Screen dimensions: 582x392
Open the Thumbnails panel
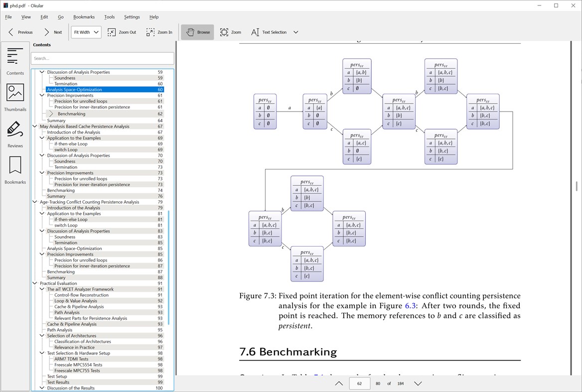(15, 97)
